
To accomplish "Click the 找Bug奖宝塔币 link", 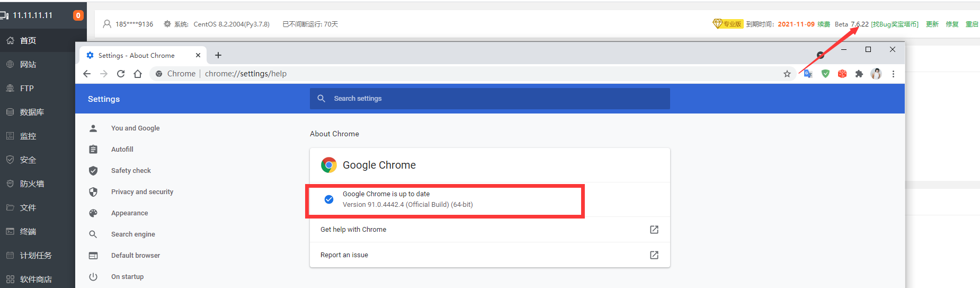I will [895, 24].
